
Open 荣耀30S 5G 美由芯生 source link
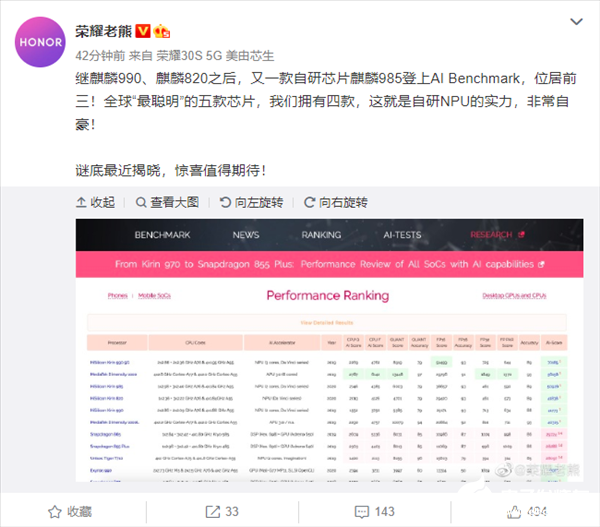pos(215,56)
